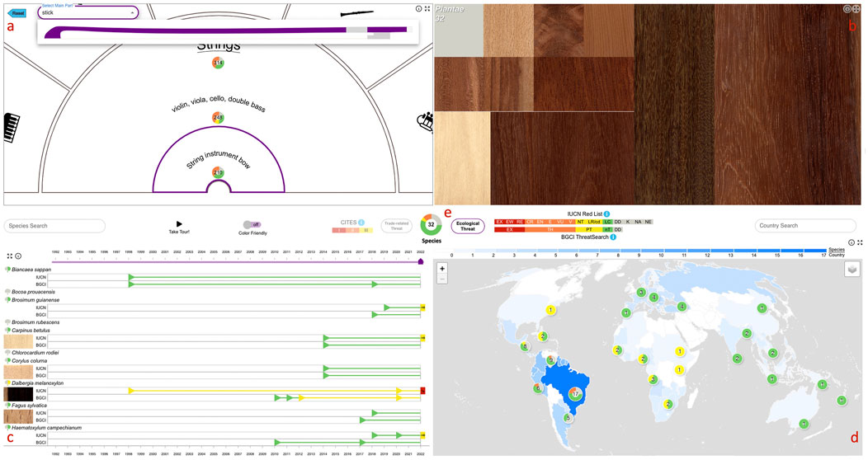Click the CITES legend color bar
The image size is (868, 460).
point(352,231)
